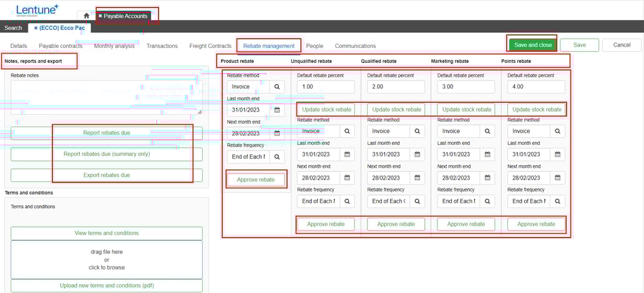Switch to the Search tab
The width and height of the screenshot is (644, 293).
[13, 28]
